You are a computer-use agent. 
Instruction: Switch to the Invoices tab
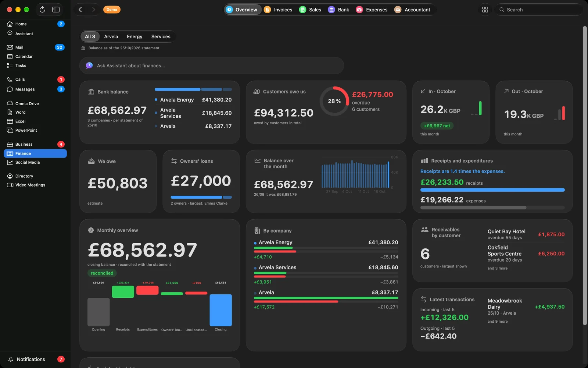point(278,10)
